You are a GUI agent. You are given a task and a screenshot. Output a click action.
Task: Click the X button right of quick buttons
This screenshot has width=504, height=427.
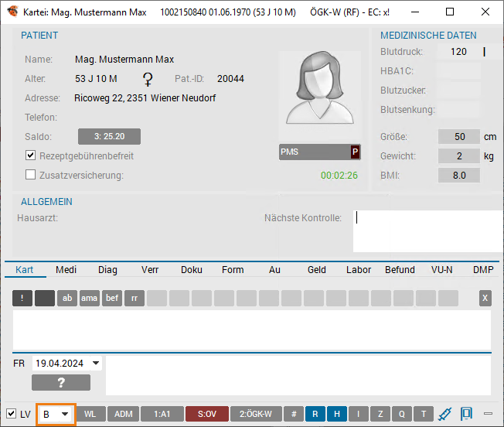pyautogui.click(x=485, y=298)
